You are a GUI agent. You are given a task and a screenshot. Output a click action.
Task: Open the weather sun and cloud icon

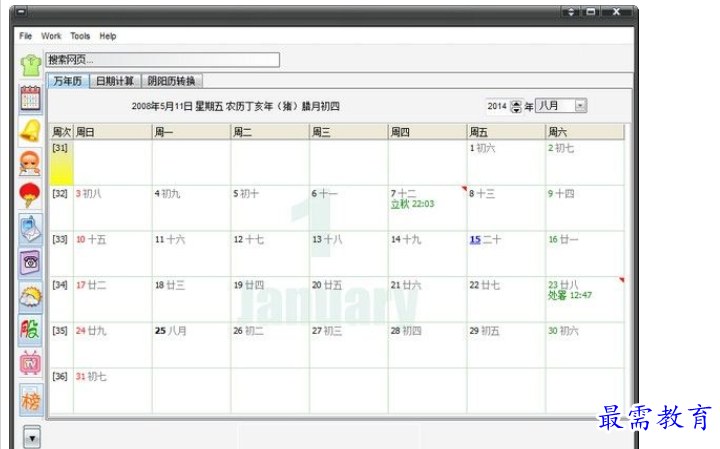31,296
